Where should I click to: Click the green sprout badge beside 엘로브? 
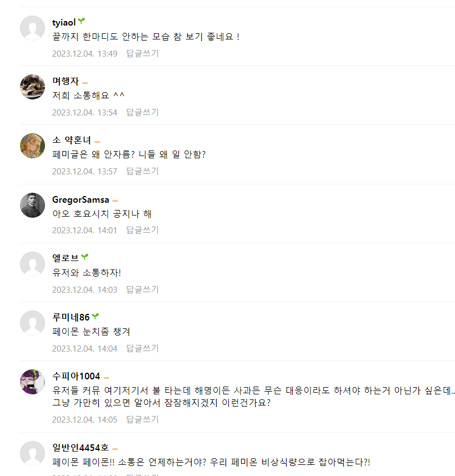coord(84,257)
